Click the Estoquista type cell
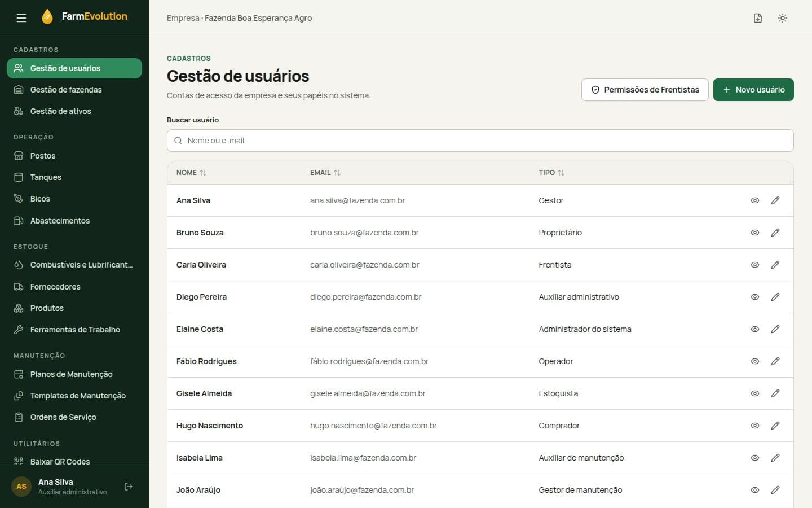Viewport: 812px width, 508px height. click(x=558, y=393)
